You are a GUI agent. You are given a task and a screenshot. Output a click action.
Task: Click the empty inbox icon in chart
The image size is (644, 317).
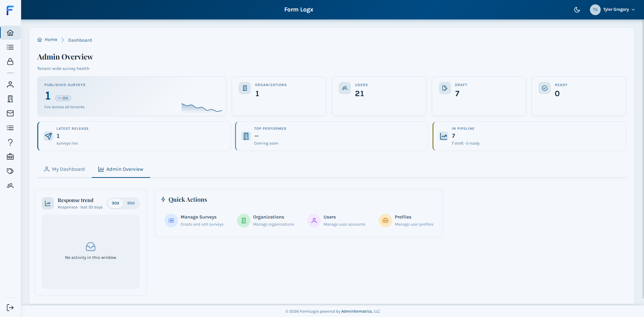[91, 247]
